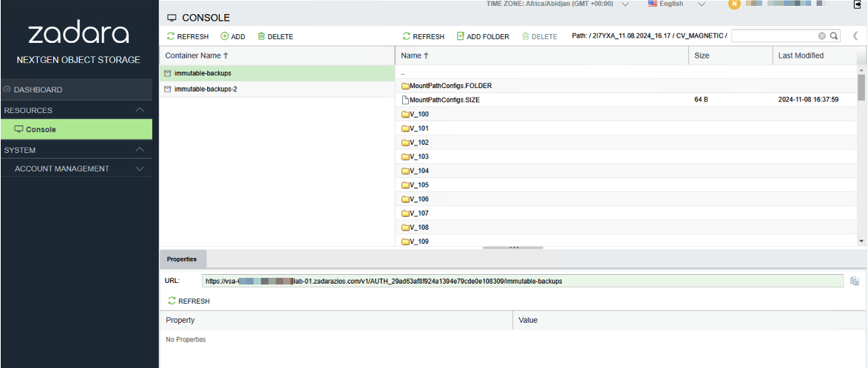Open the English language dropdown

tap(677, 4)
